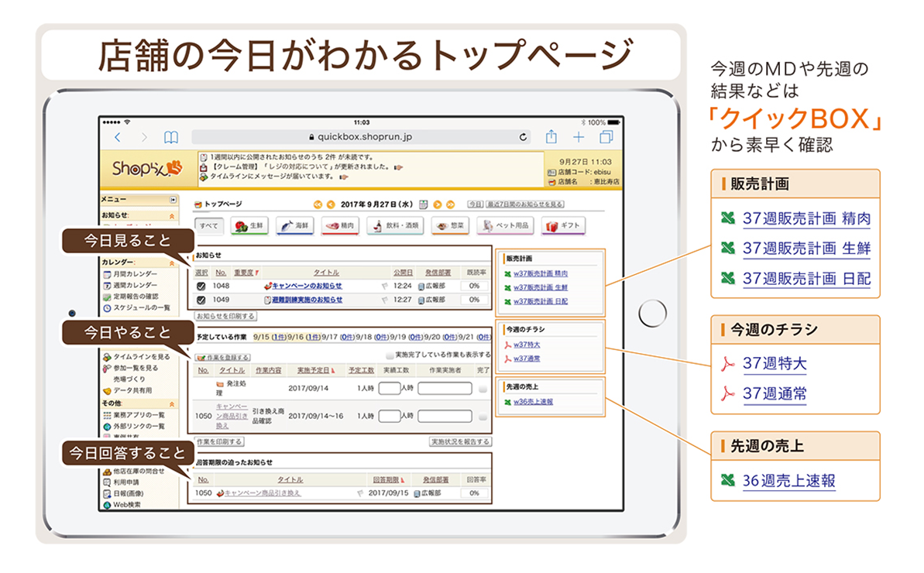Go to next week double-arrow button
924x573 pixels.
pyautogui.click(x=450, y=204)
